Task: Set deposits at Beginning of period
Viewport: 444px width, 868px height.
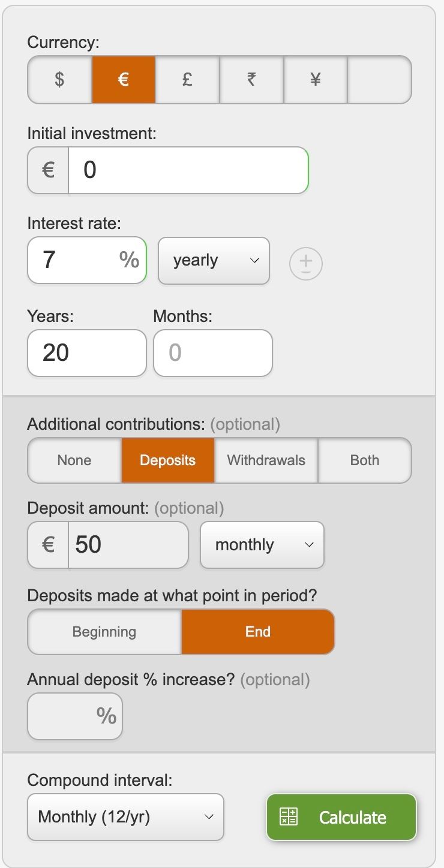Action: (104, 632)
